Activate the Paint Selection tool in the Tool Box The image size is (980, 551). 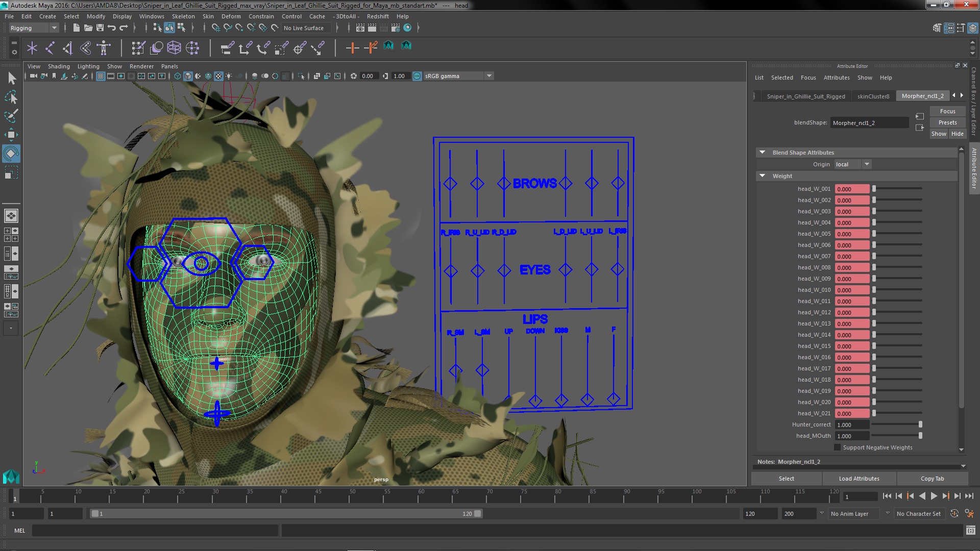point(11,116)
